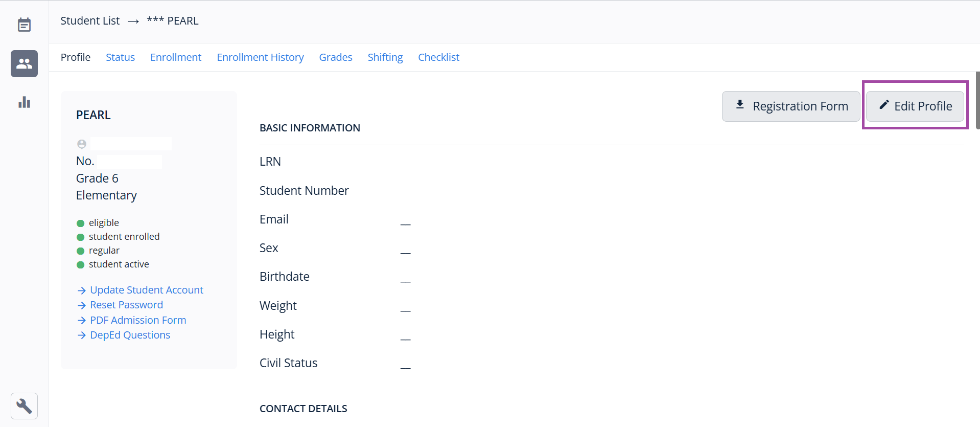The height and width of the screenshot is (427, 980).
Task: View the Grades tab
Action: (x=336, y=57)
